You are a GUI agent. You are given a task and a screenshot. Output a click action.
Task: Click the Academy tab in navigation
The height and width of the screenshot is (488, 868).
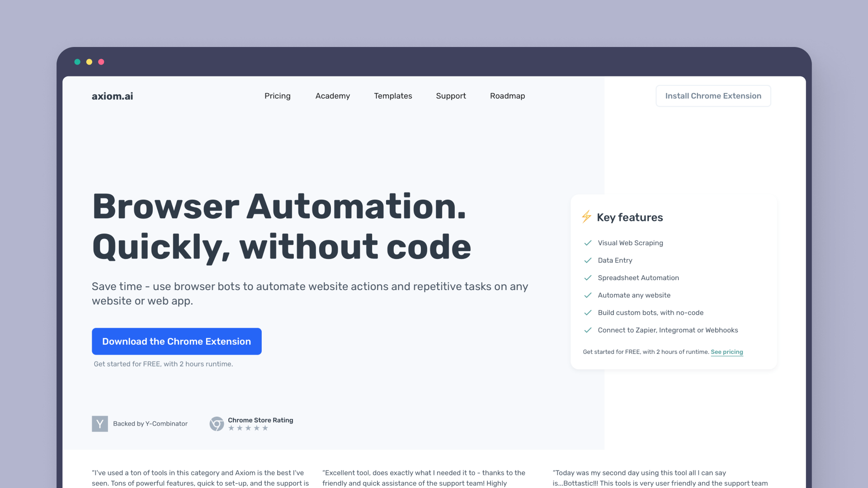[332, 96]
